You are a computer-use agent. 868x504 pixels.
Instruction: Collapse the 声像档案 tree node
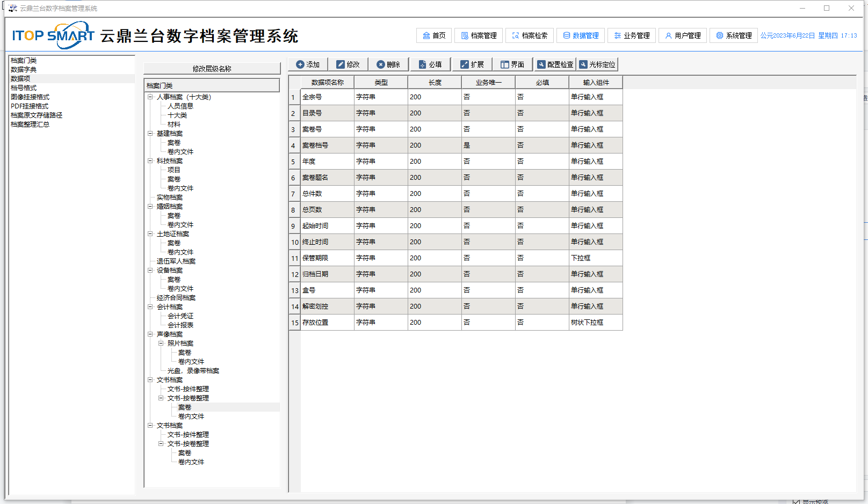150,334
